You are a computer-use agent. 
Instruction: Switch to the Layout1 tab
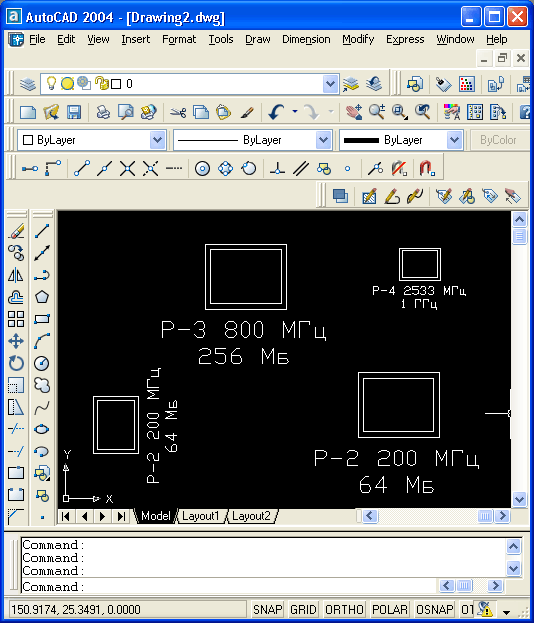tap(201, 516)
